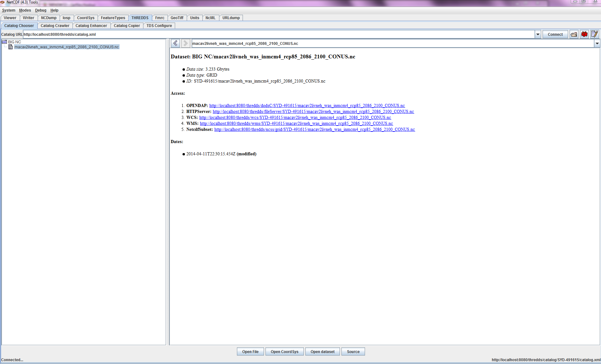Image resolution: width=601 pixels, height=364 pixels.
Task: Click the NetCDF Tools title bar icon
Action: 3,2
